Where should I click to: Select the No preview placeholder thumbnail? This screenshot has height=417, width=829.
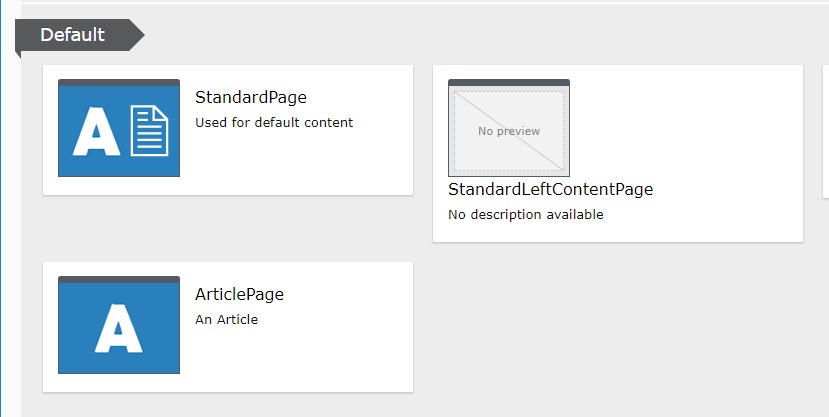coord(509,128)
